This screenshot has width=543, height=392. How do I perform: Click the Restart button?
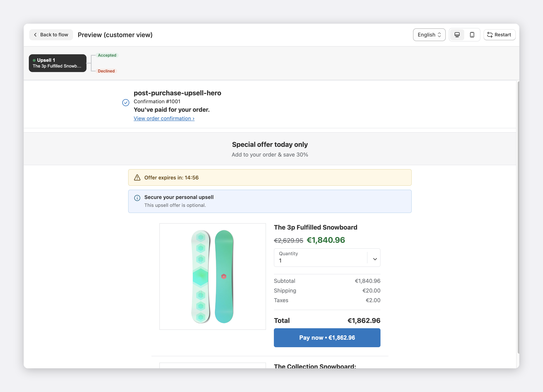coord(499,35)
